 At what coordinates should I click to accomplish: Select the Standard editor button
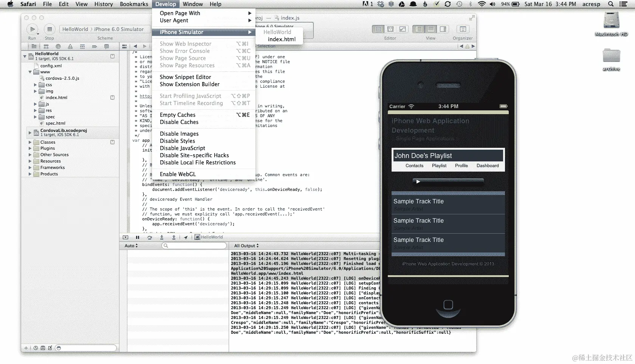click(378, 29)
